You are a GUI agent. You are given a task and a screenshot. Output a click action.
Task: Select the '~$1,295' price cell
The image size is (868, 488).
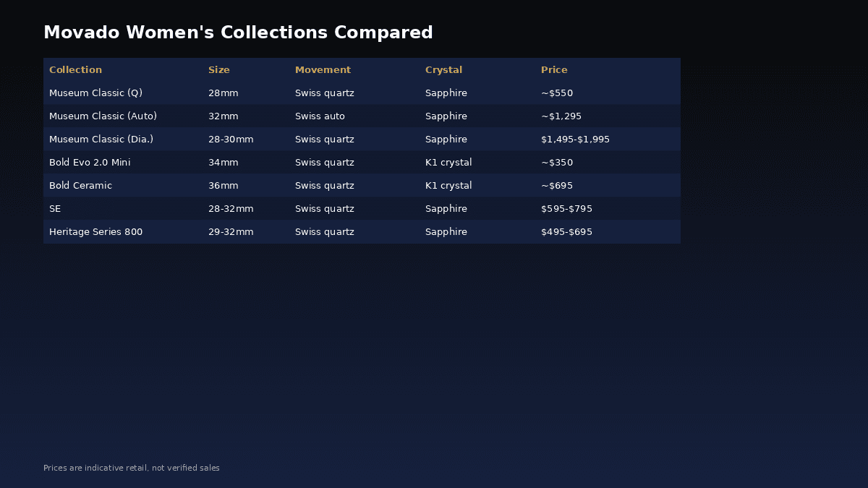tap(561, 116)
